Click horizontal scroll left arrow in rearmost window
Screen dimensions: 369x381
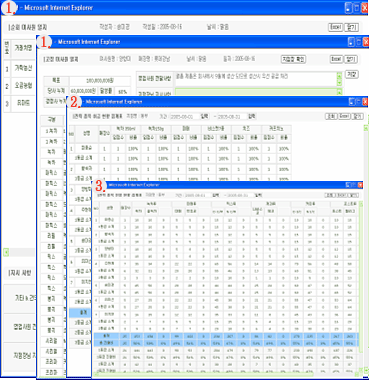click(x=6, y=252)
